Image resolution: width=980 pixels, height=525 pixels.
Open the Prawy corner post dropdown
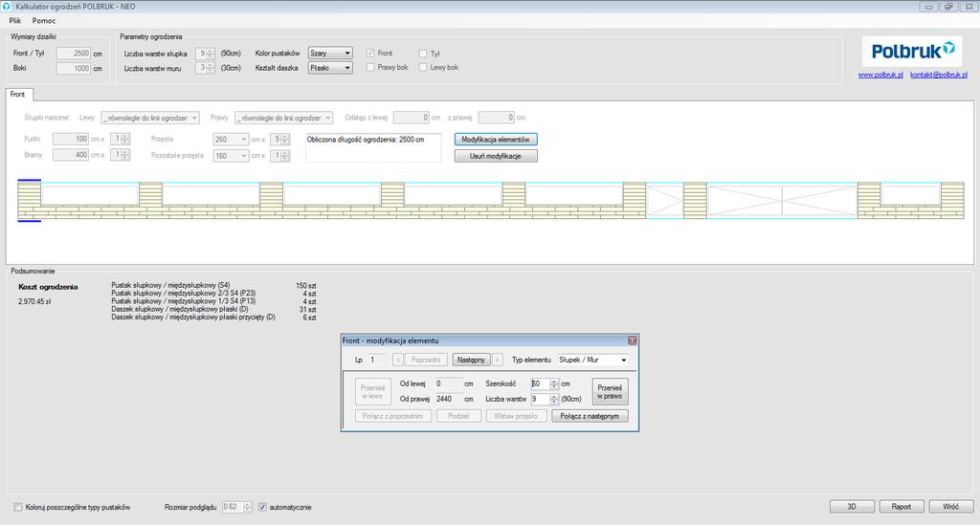pos(283,118)
